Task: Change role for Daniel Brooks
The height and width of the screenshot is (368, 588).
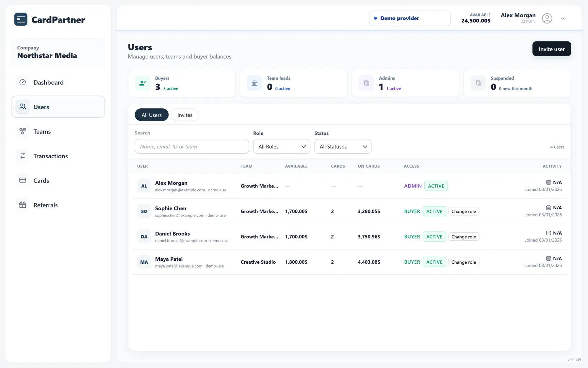Action: click(464, 237)
